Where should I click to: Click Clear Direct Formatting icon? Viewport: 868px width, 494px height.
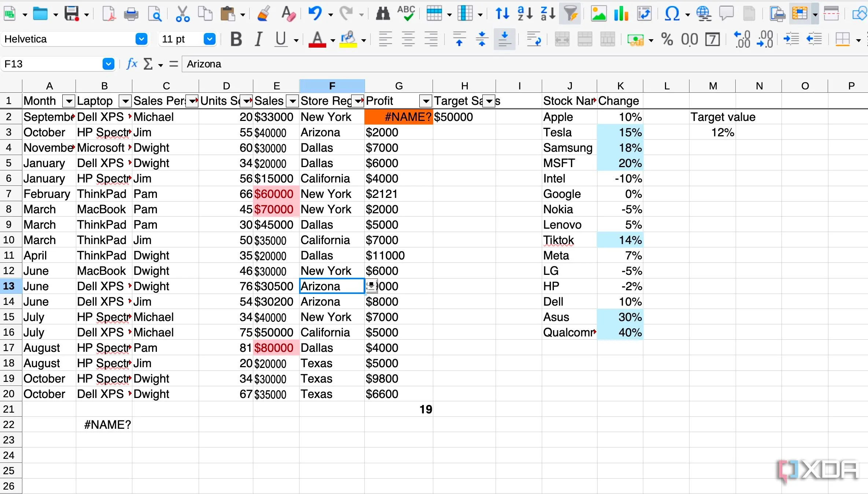tap(288, 14)
